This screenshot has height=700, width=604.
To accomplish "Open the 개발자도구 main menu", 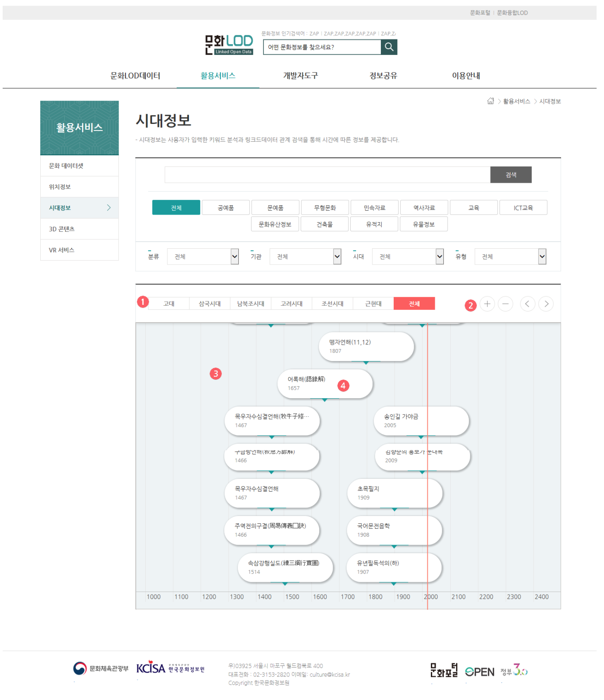I will (x=301, y=76).
